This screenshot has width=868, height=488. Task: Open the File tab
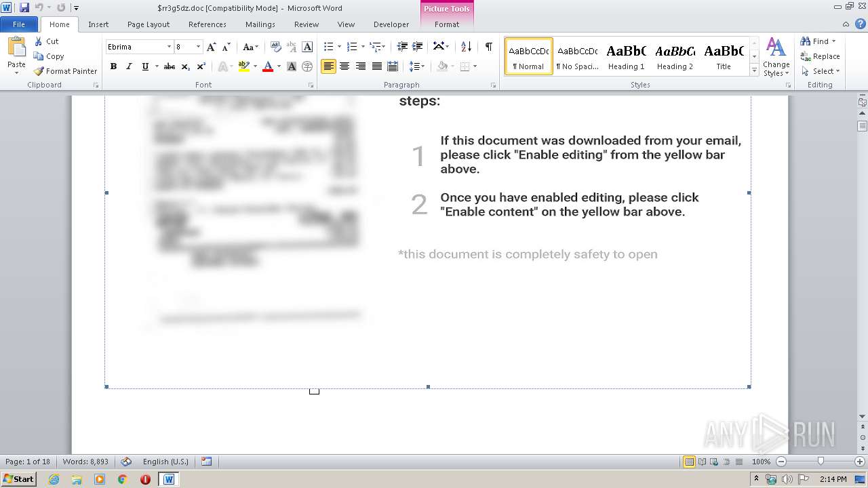pyautogui.click(x=19, y=24)
